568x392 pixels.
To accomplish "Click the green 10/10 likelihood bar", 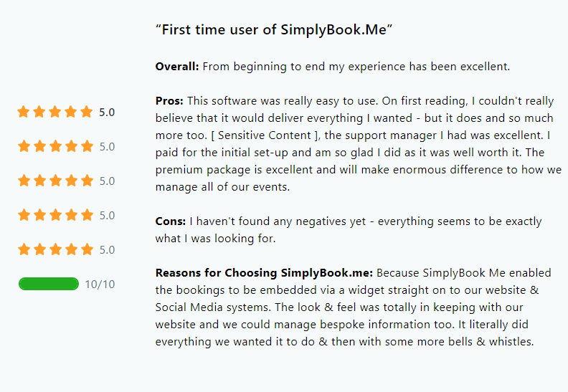I will coord(49,284).
